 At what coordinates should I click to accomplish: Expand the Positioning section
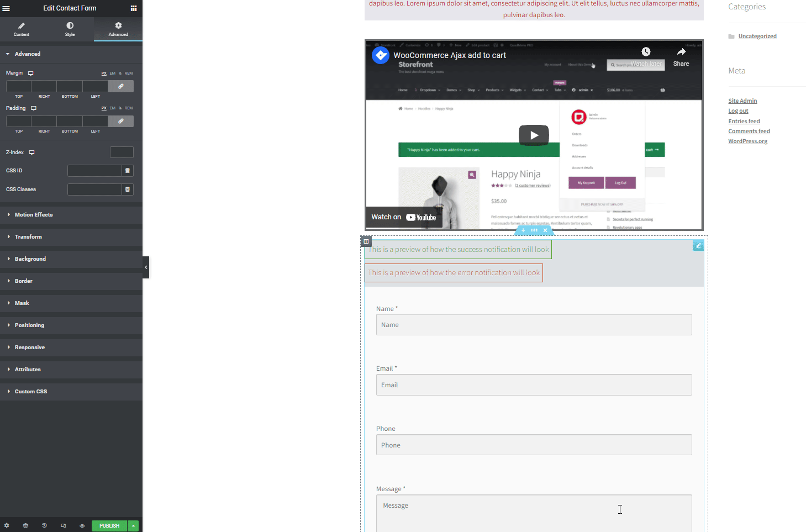pos(71,325)
